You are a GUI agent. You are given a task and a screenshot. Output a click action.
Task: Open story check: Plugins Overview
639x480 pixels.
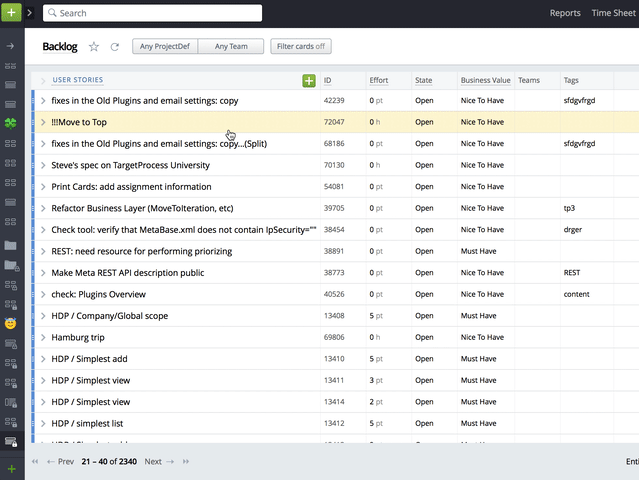tap(98, 294)
